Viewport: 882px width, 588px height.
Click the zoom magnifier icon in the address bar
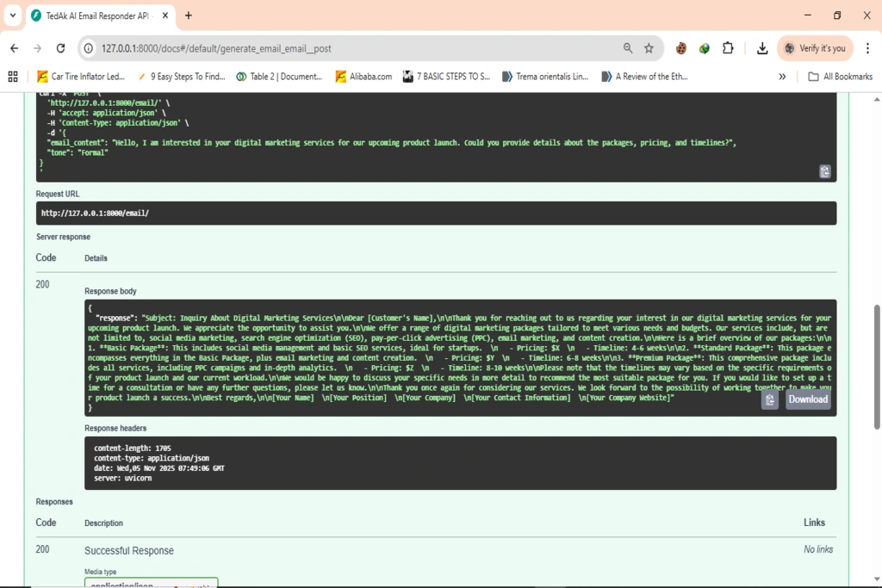point(628,48)
